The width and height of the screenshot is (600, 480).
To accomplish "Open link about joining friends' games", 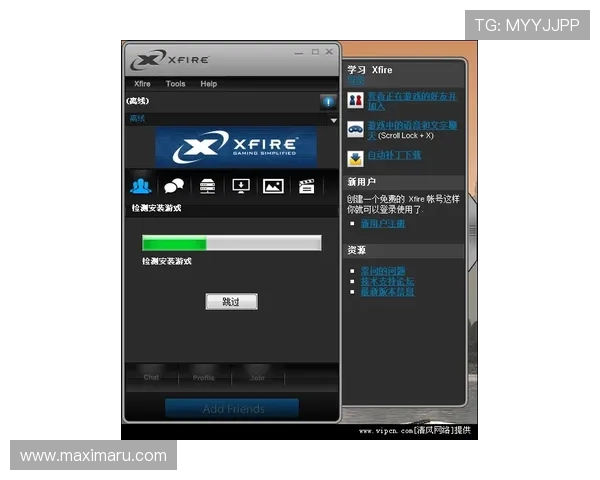I will [412, 101].
